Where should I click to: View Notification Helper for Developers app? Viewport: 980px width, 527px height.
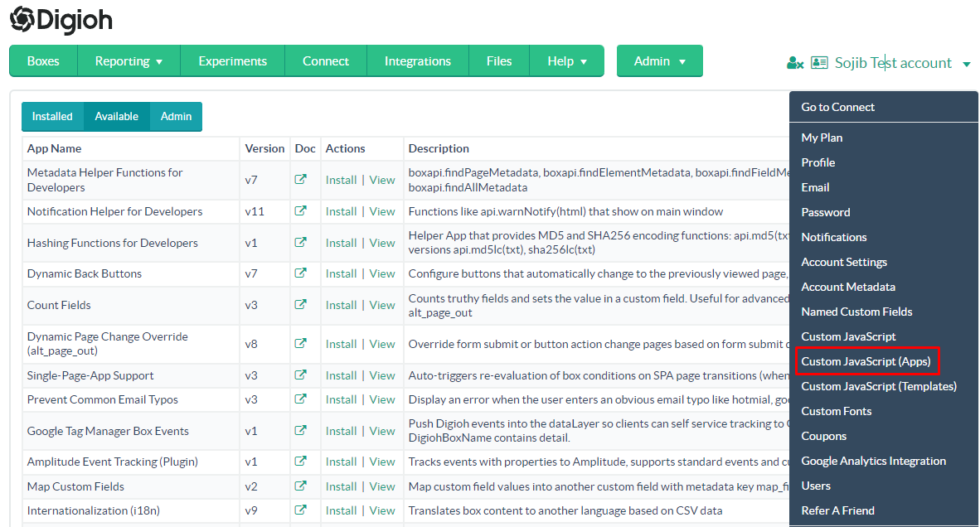[x=382, y=211]
